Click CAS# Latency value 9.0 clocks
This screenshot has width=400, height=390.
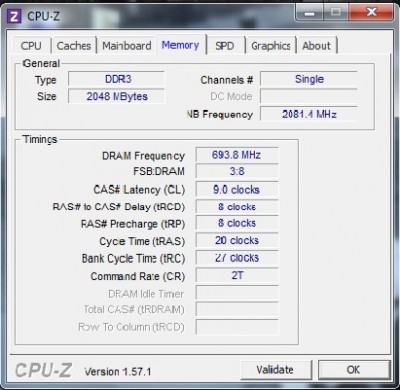(x=237, y=190)
